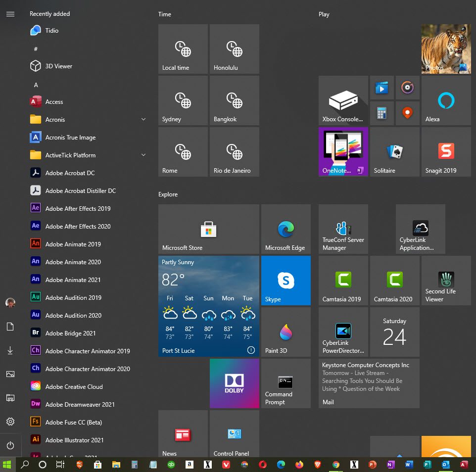Open the Port St Lucie weather tile
Image resolution: width=476 pixels, height=472 pixels.
point(208,306)
